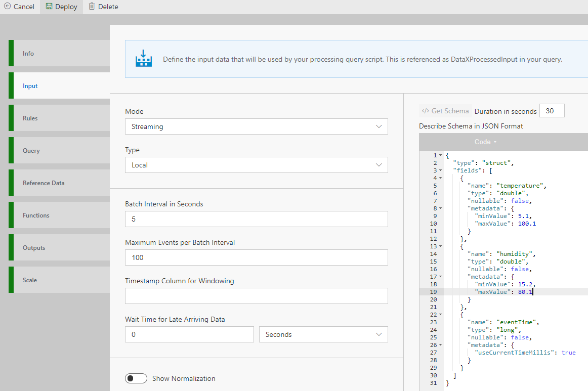
Task: Click value 100.1 in the schema editor
Action: click(x=527, y=224)
